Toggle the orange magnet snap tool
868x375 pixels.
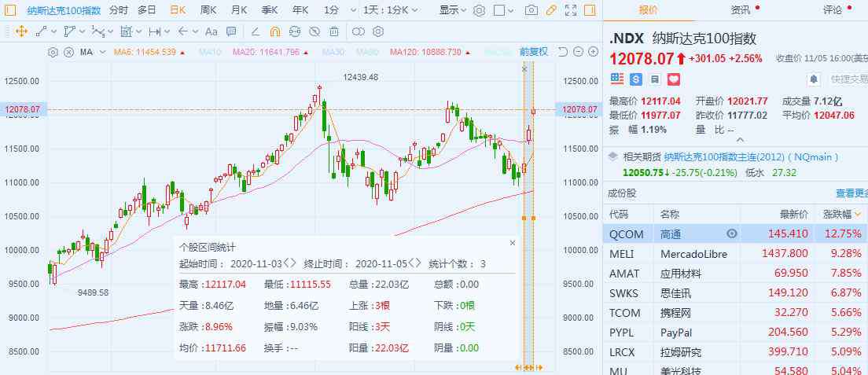click(x=275, y=31)
